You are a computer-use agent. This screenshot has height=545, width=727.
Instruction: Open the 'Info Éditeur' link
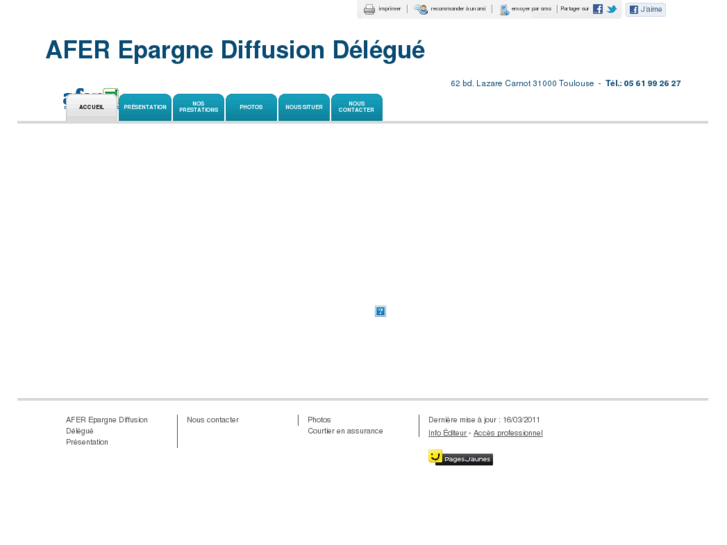447,433
